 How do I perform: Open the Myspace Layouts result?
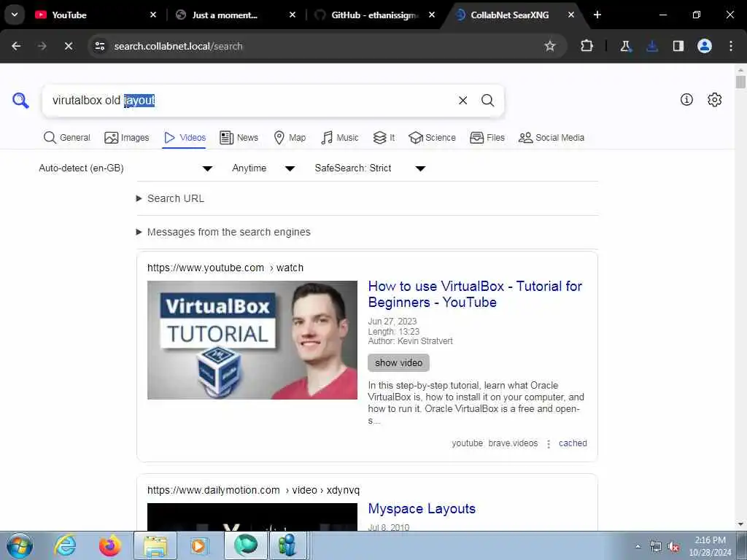(422, 508)
